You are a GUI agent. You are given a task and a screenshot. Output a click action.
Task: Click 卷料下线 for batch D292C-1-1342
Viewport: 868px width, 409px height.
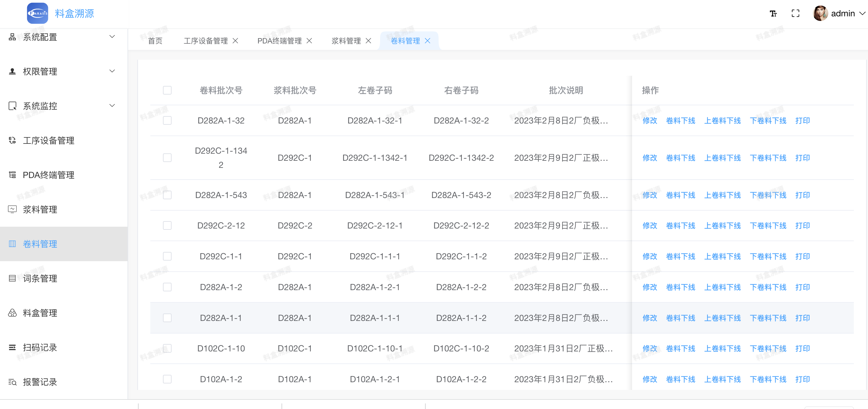681,158
